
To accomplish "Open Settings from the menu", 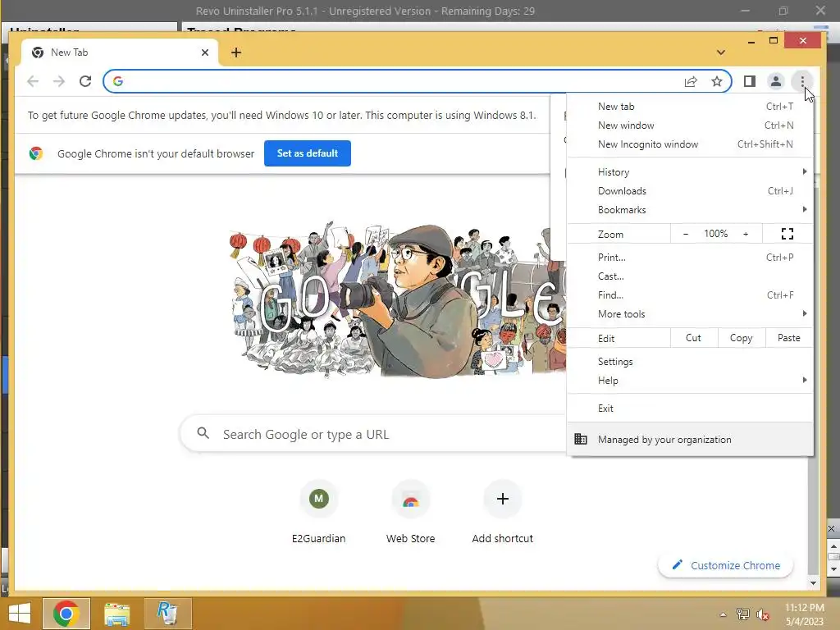I will [x=690, y=362].
